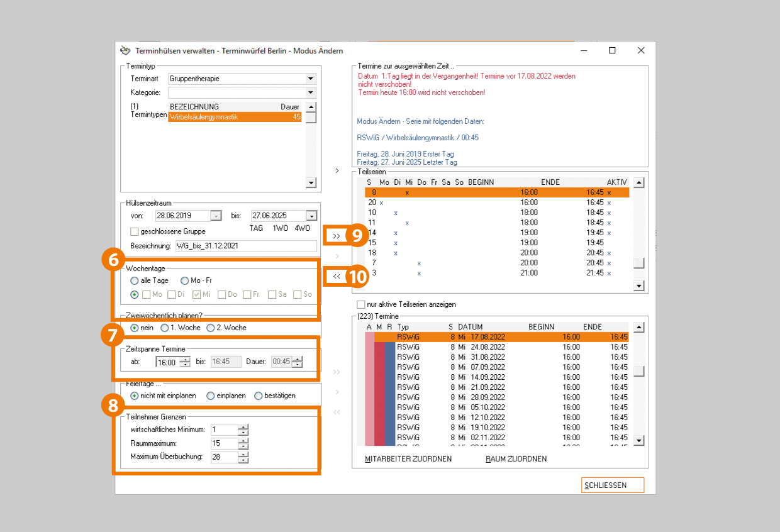Choose the Mo - Fr weekday option
This screenshot has height=532, width=780.
pyautogui.click(x=185, y=280)
